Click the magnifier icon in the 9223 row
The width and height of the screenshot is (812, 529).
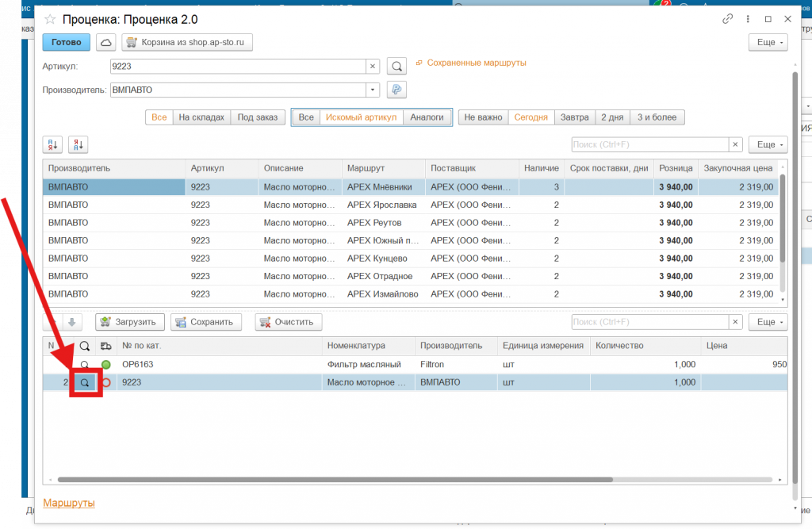pyautogui.click(x=85, y=382)
